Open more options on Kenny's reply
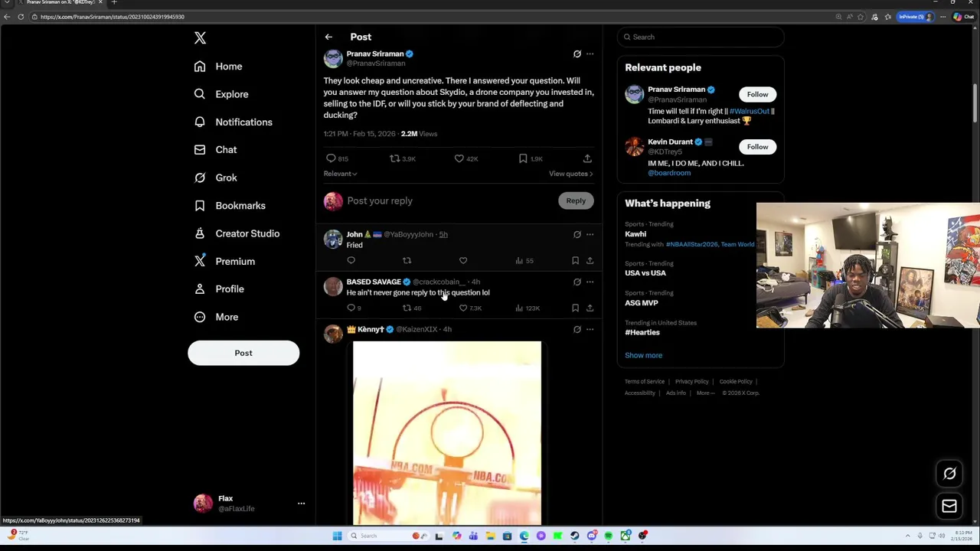980x551 pixels. [590, 329]
